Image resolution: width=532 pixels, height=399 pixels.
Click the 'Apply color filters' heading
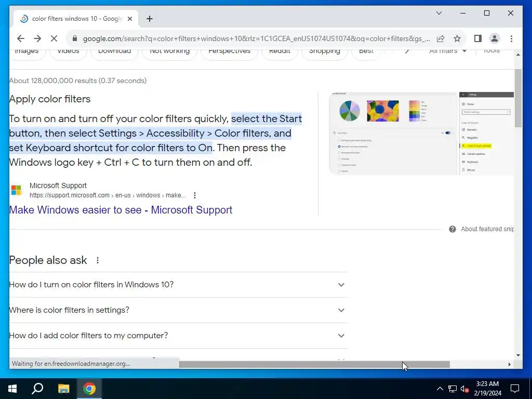click(50, 99)
